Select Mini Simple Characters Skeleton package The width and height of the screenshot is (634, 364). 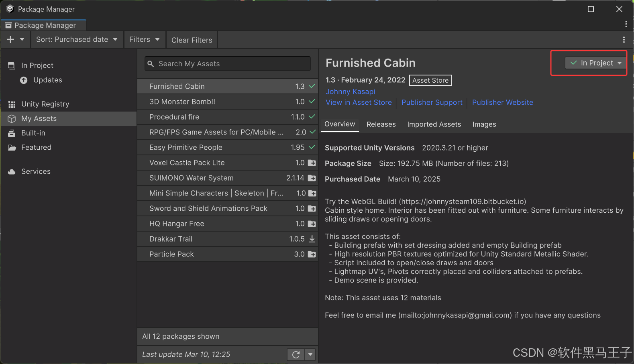228,193
